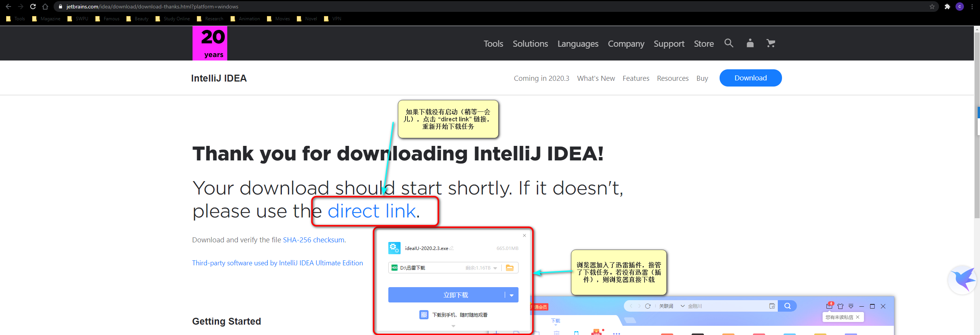Rename ideaIU-2020.2.3.exe with pencil icon
The image size is (980, 335).
452,248
